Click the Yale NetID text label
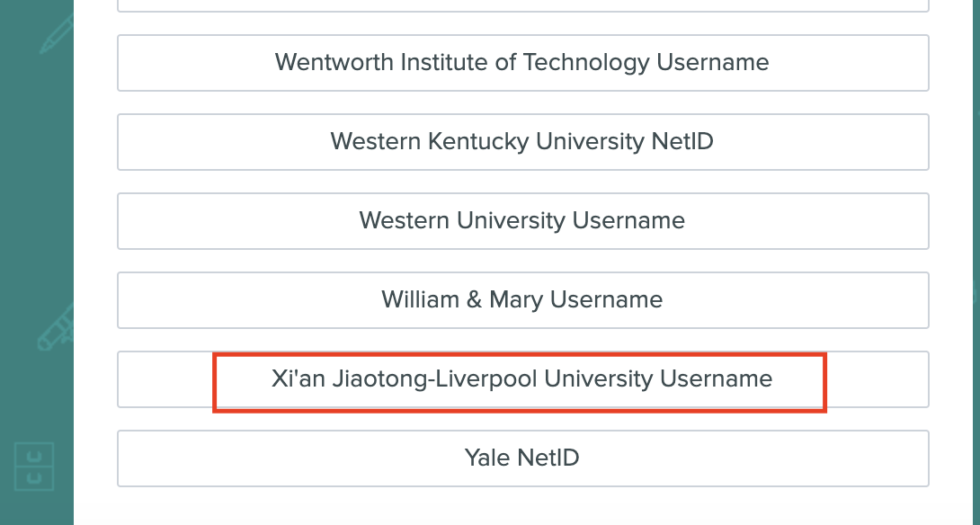 [x=521, y=458]
